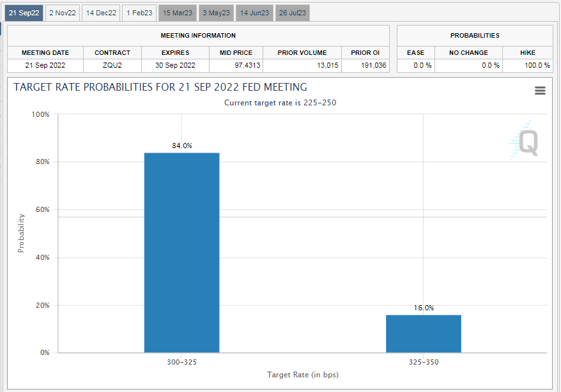Screen dimensions: 561x392
Task: Select the 21 Sep22 meeting tab
Action: [x=25, y=13]
